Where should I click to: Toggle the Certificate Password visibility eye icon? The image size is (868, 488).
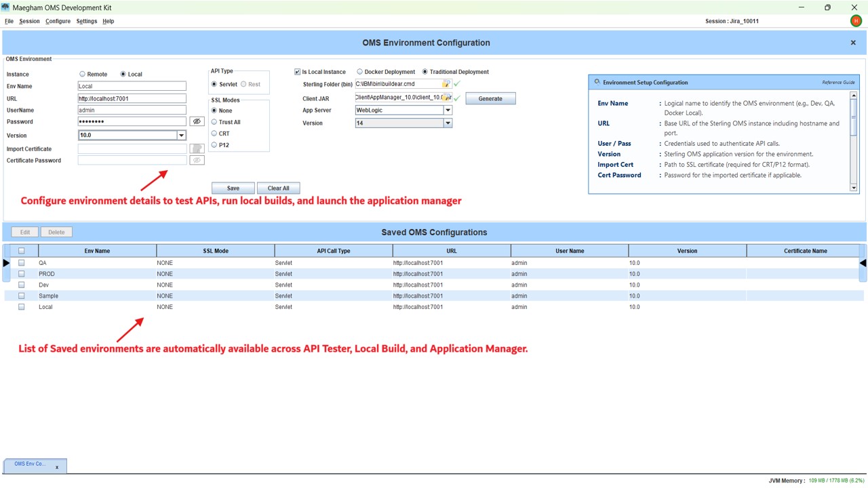click(197, 160)
